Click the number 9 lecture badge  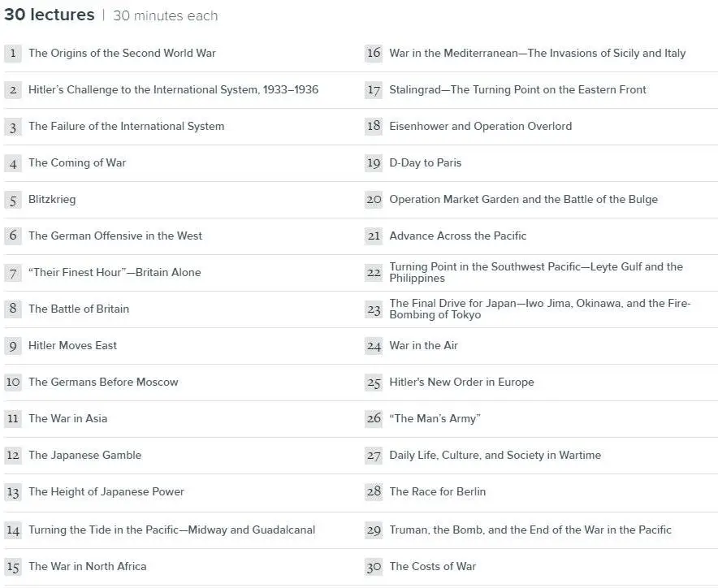pyautogui.click(x=13, y=346)
